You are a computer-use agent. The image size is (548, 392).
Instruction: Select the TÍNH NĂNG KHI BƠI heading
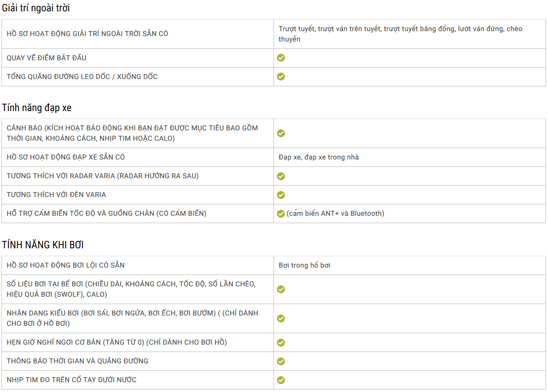[42, 245]
